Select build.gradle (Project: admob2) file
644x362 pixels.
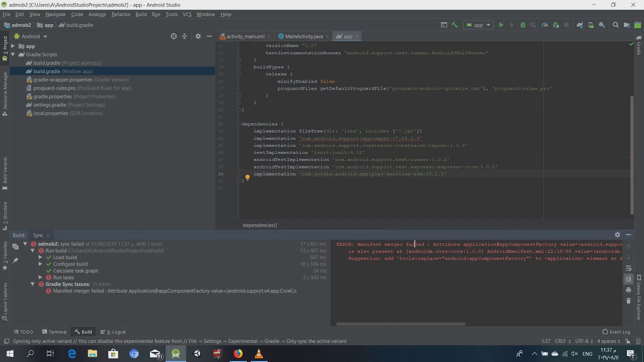(x=67, y=63)
